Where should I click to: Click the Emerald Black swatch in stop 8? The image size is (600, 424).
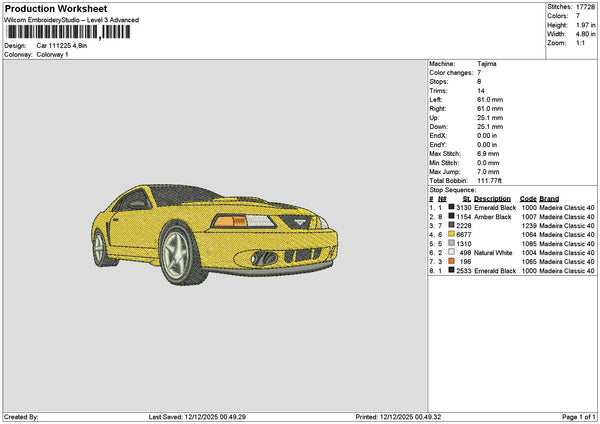[451, 270]
